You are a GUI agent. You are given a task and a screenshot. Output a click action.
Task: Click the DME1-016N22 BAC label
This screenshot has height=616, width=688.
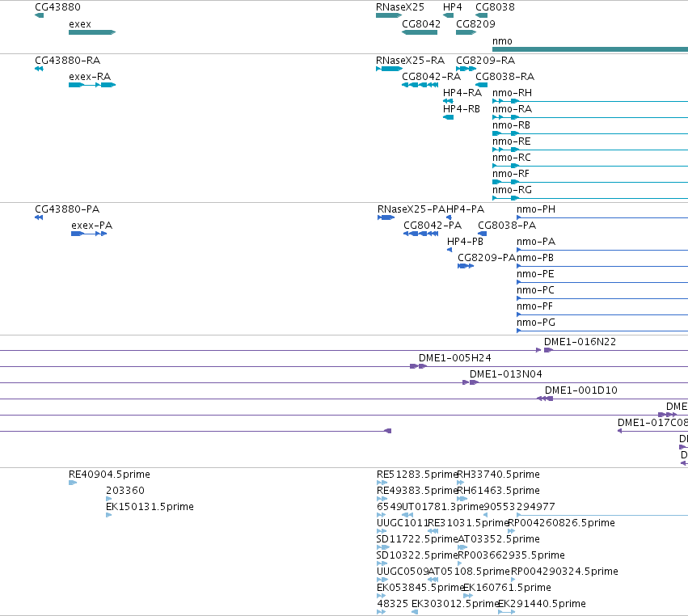(580, 342)
